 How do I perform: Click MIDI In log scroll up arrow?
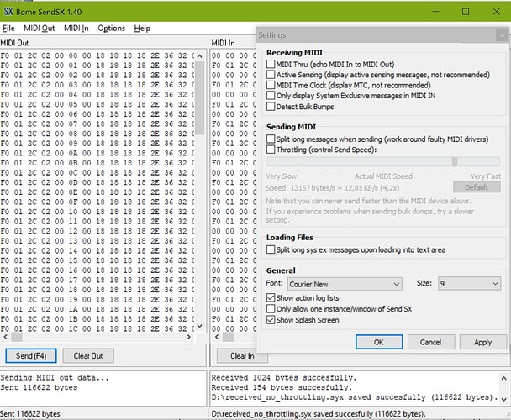[x=503, y=378]
